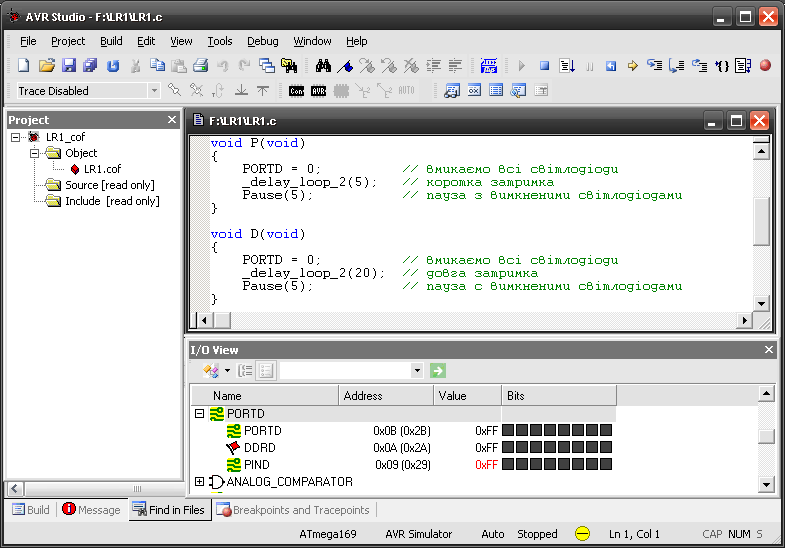Open the Watch window with glasses icon

[452, 91]
